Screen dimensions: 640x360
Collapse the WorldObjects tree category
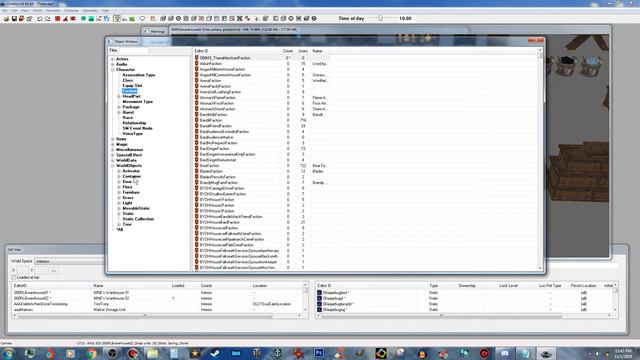[x=113, y=166]
